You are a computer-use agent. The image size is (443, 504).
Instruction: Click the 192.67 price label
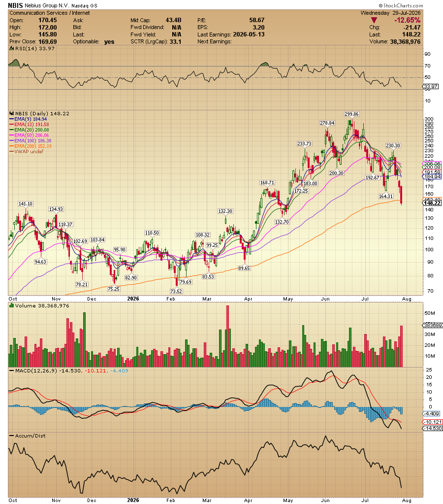tap(372, 177)
